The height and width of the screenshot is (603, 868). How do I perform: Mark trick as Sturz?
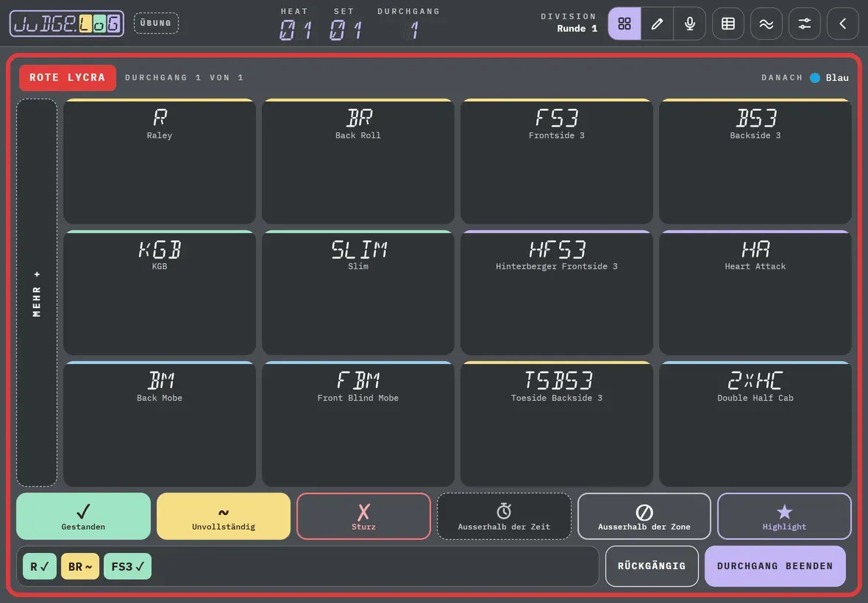363,516
